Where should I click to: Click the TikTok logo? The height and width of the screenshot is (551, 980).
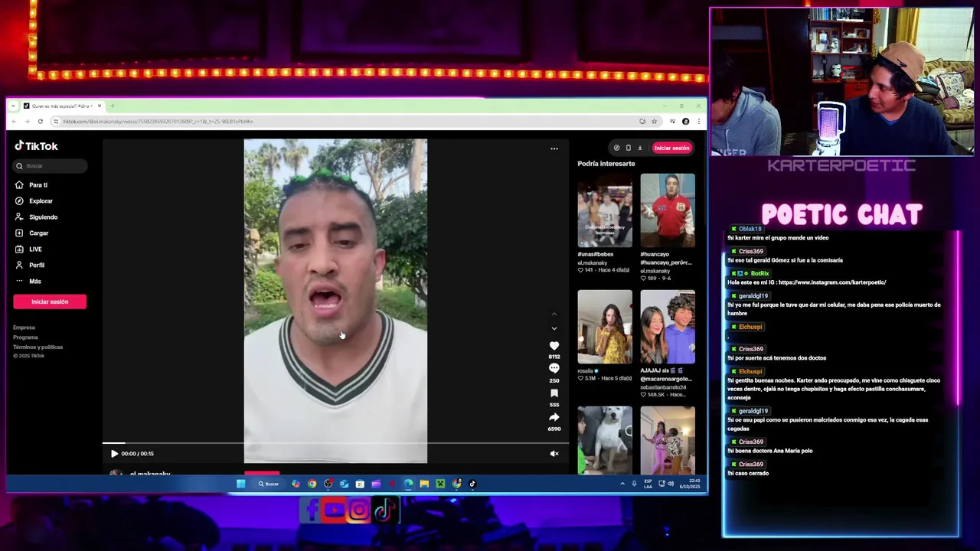tap(36, 146)
